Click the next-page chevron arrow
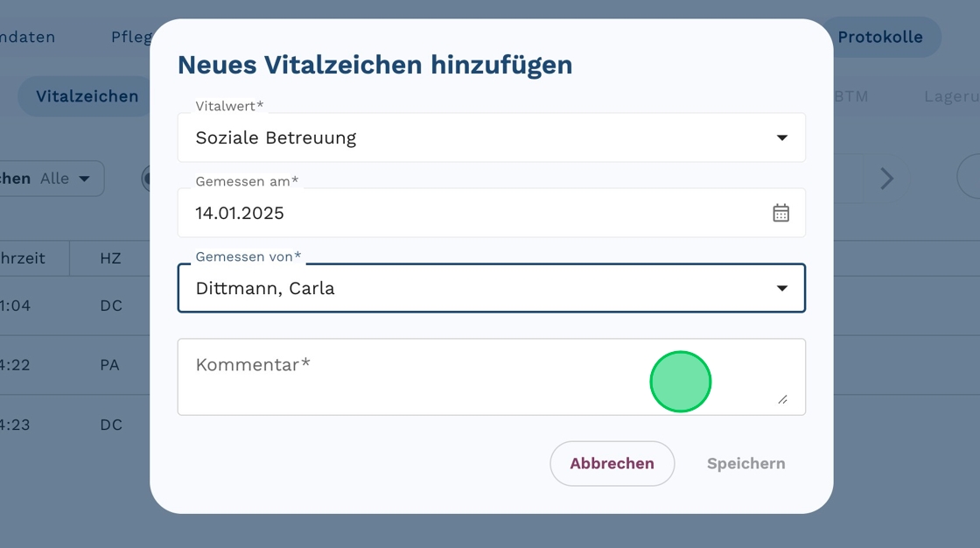The image size is (980, 548). coord(887,179)
